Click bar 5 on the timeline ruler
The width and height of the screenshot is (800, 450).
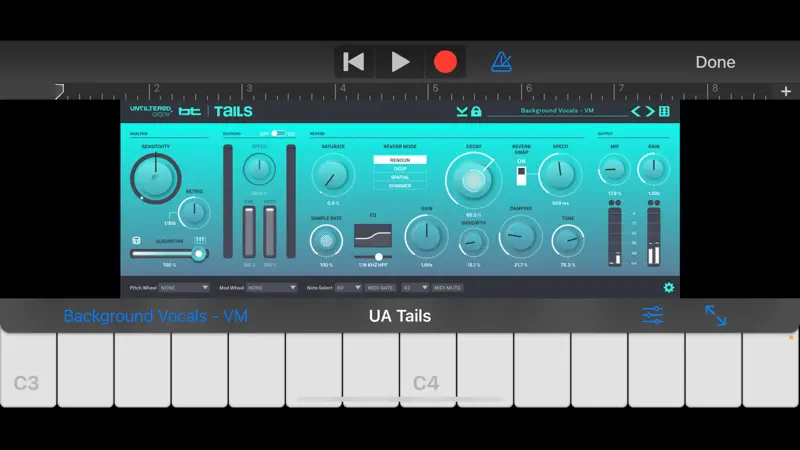click(x=435, y=90)
